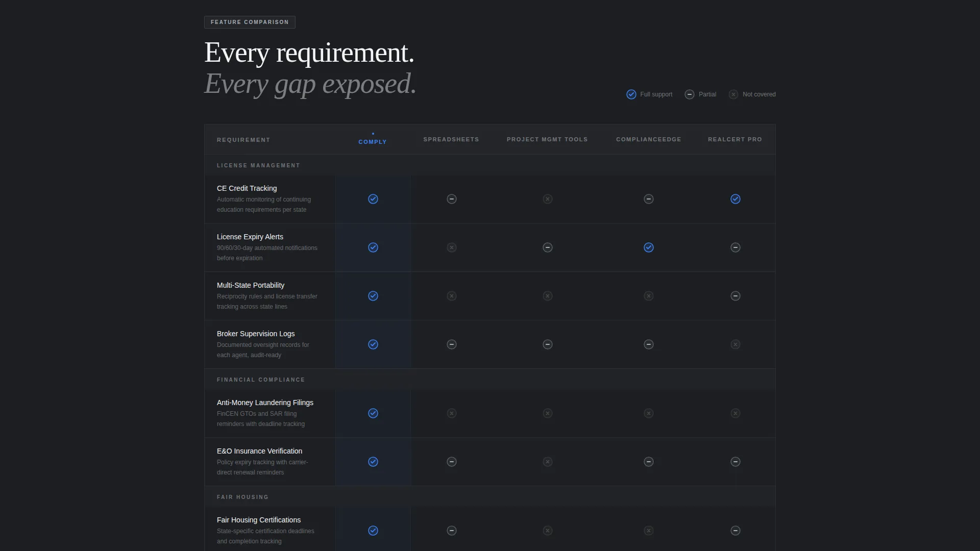The image size is (980, 551).
Task: Click the Fair Housing section heading
Action: pos(242,497)
